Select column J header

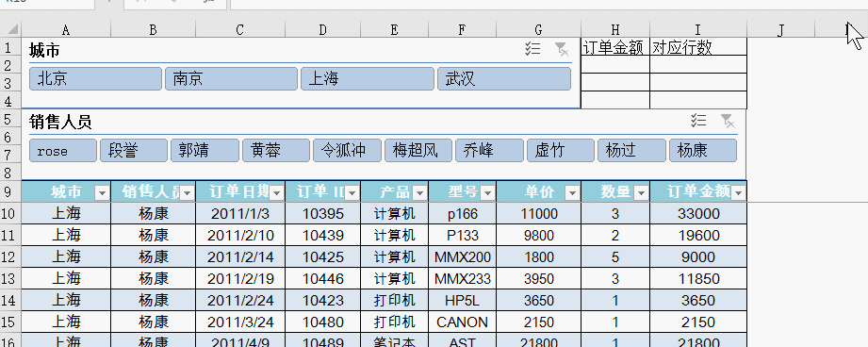click(x=781, y=29)
